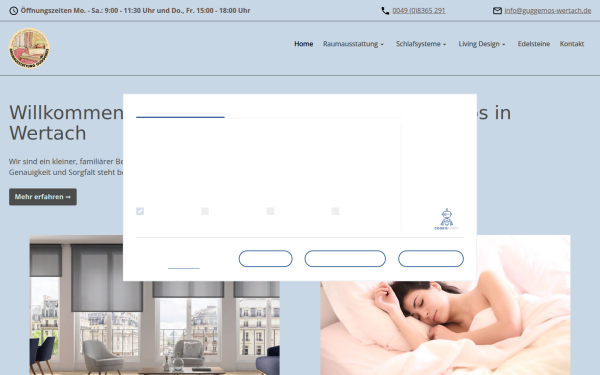Screen dimensions: 600x375
Task: Click the phone handset icon
Action: point(385,11)
